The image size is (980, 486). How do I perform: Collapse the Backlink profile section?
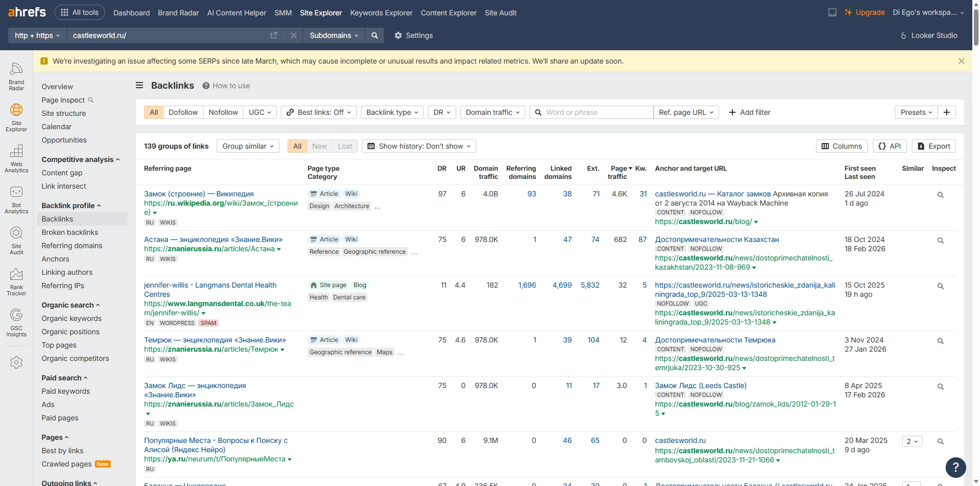[x=71, y=206]
